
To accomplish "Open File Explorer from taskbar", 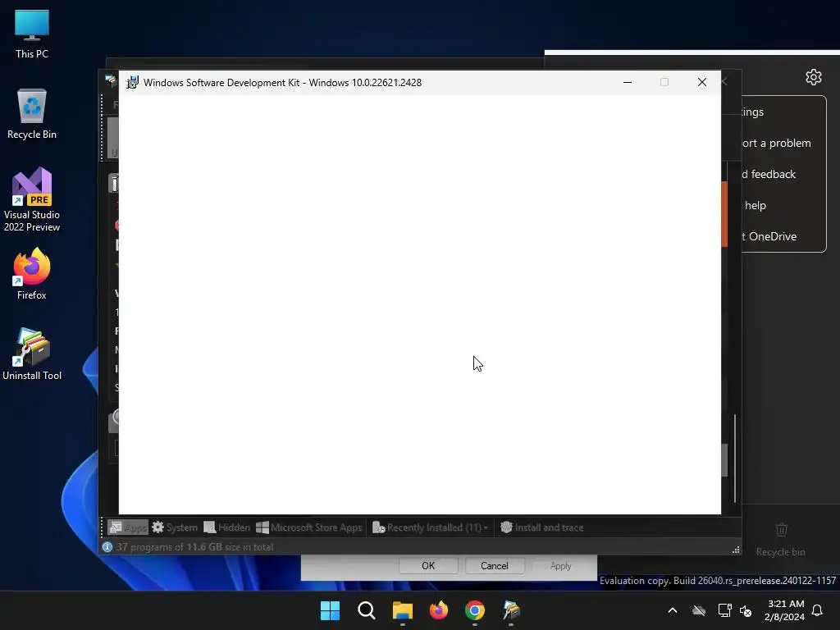I will pyautogui.click(x=402, y=610).
